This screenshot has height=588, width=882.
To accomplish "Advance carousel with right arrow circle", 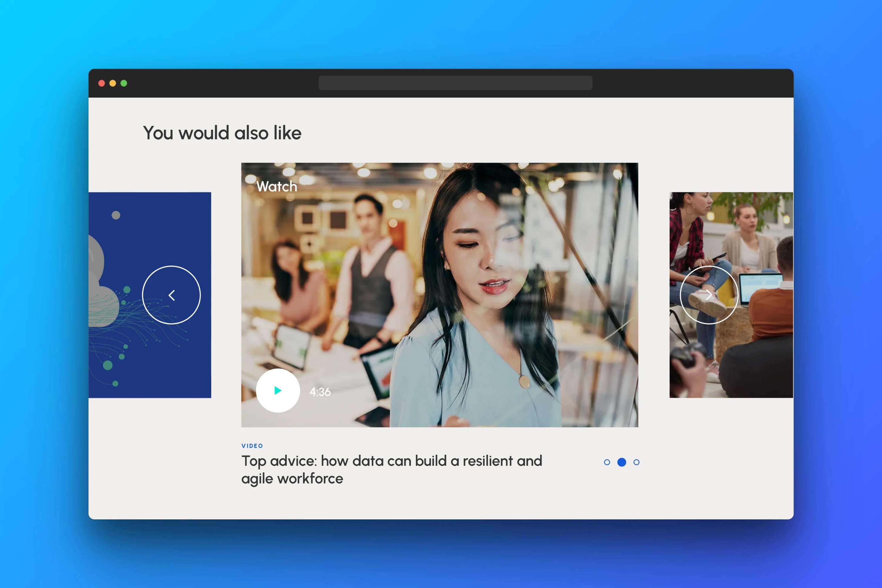I will coord(709,295).
